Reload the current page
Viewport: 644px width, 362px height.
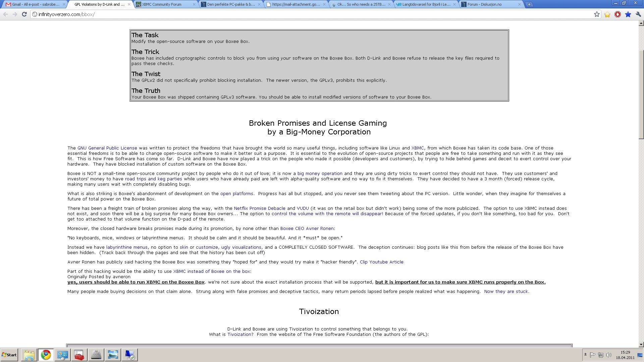pyautogui.click(x=24, y=14)
